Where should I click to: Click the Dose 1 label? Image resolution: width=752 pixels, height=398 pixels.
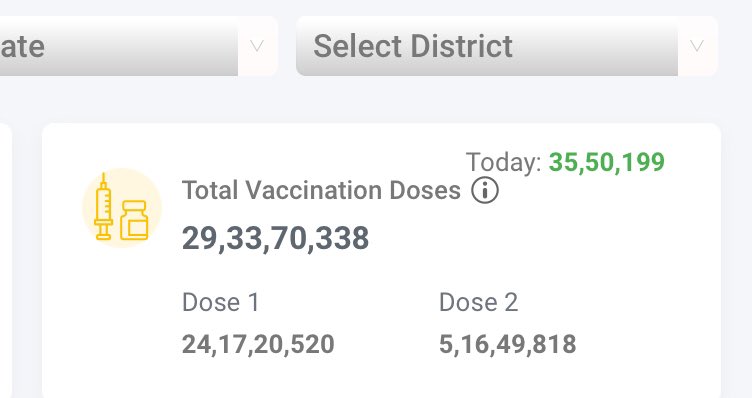(x=221, y=303)
